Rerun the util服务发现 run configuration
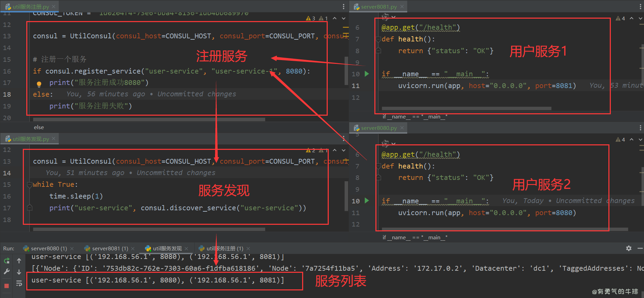This screenshot has width=644, height=298. click(7, 261)
